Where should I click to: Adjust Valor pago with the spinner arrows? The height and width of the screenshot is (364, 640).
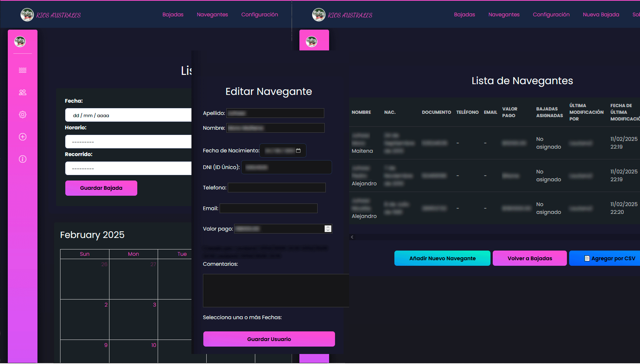coord(328,229)
